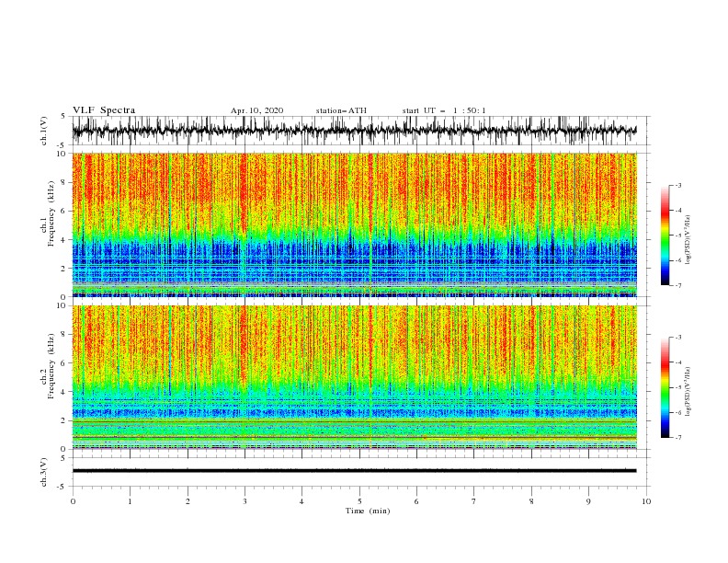Screen dimensions: 728x563
Task: Click the "7" tick on the time axis
Action: pyautogui.click(x=474, y=501)
